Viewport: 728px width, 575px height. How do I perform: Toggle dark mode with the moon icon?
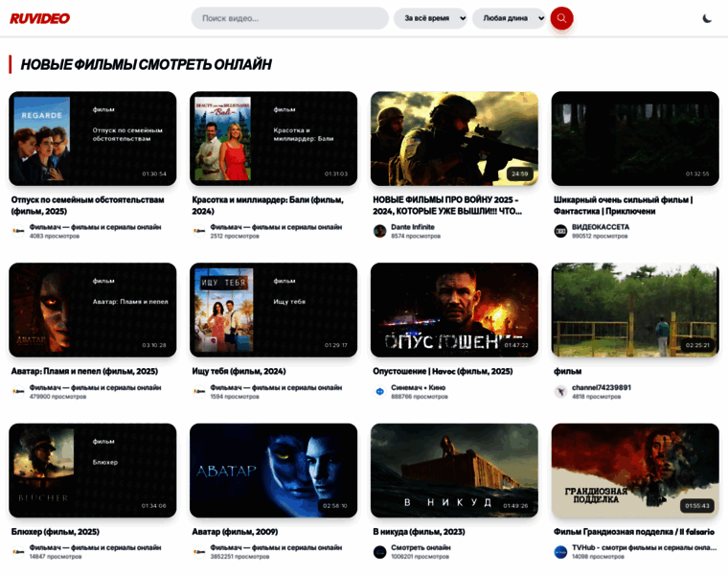click(707, 18)
